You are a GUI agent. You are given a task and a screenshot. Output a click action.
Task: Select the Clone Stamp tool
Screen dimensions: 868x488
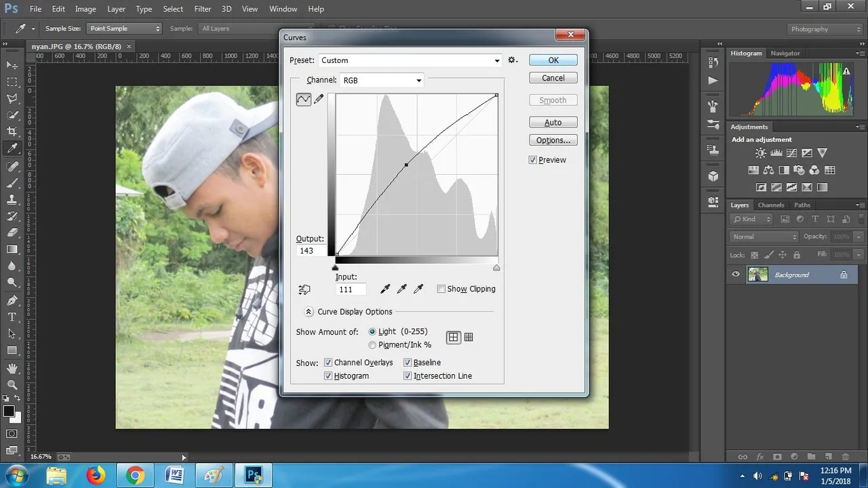point(12,199)
